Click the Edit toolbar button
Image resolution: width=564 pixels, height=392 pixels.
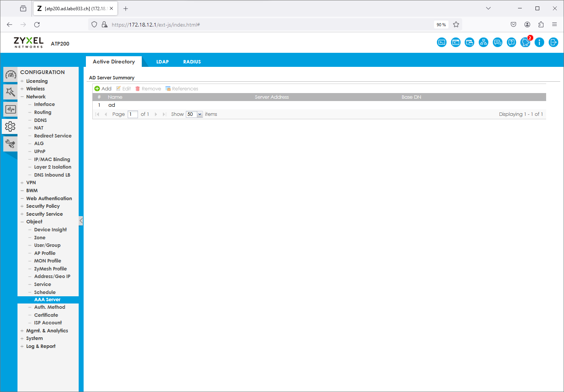124,89
